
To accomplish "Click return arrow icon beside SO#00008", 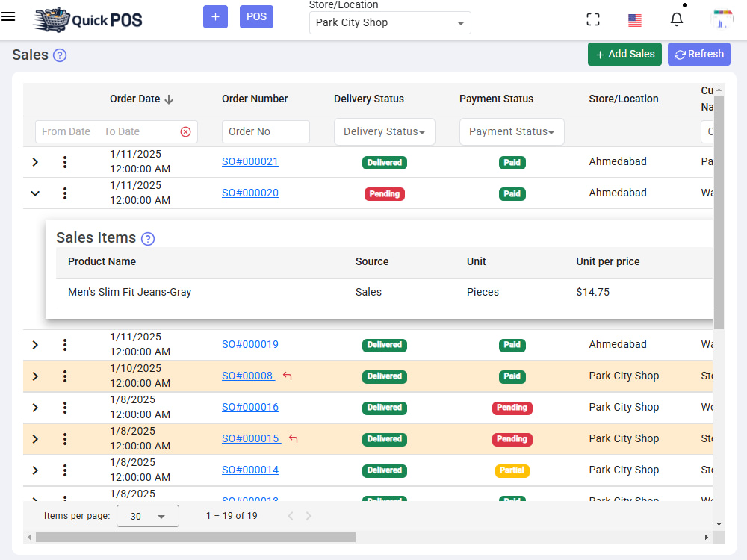I will coord(288,376).
